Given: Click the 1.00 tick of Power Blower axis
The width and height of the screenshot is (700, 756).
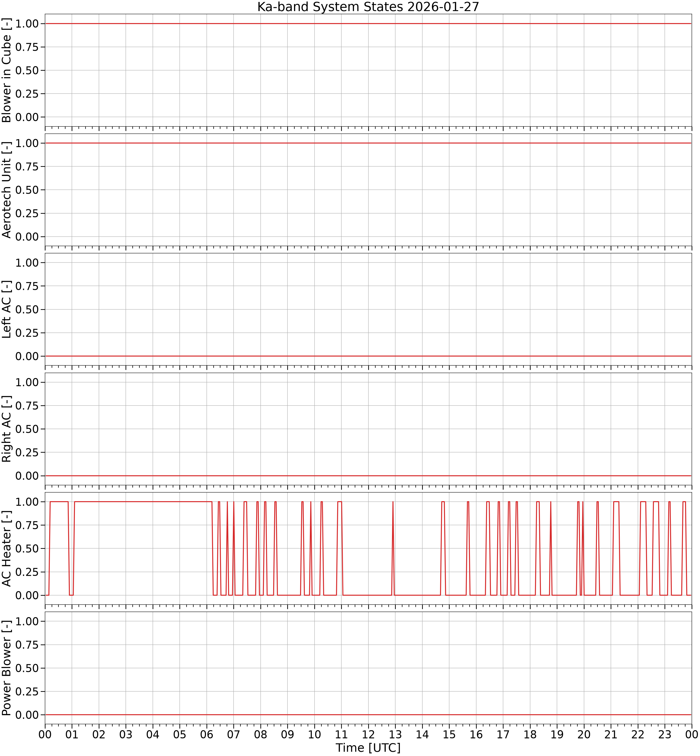Looking at the screenshot, I should (27, 621).
